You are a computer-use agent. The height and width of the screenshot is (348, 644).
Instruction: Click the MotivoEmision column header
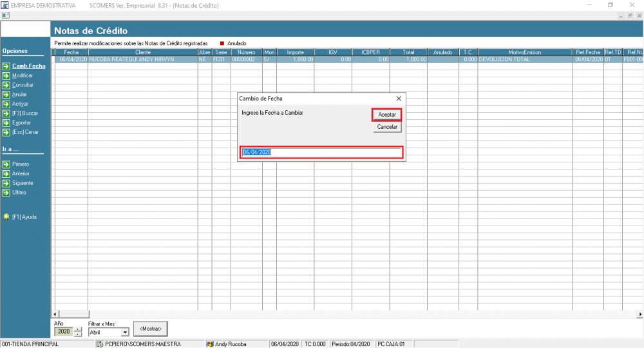pyautogui.click(x=525, y=52)
